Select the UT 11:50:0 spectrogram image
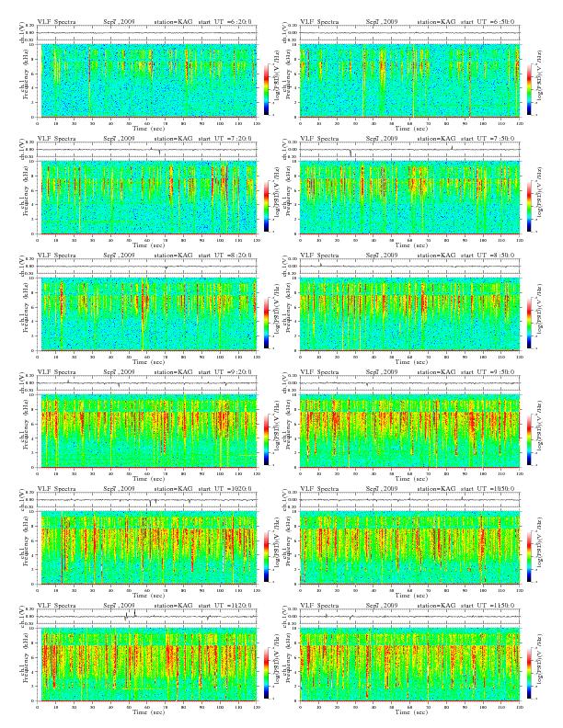 pyautogui.click(x=410, y=665)
